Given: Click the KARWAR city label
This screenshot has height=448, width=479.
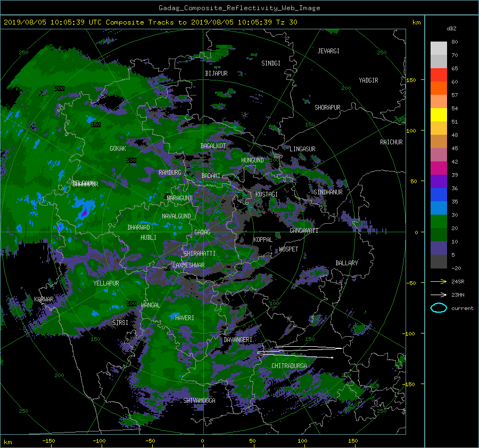Looking at the screenshot, I should pos(44,299).
